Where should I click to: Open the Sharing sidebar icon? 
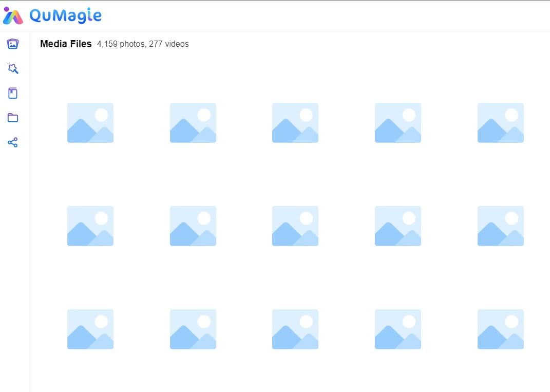13,142
